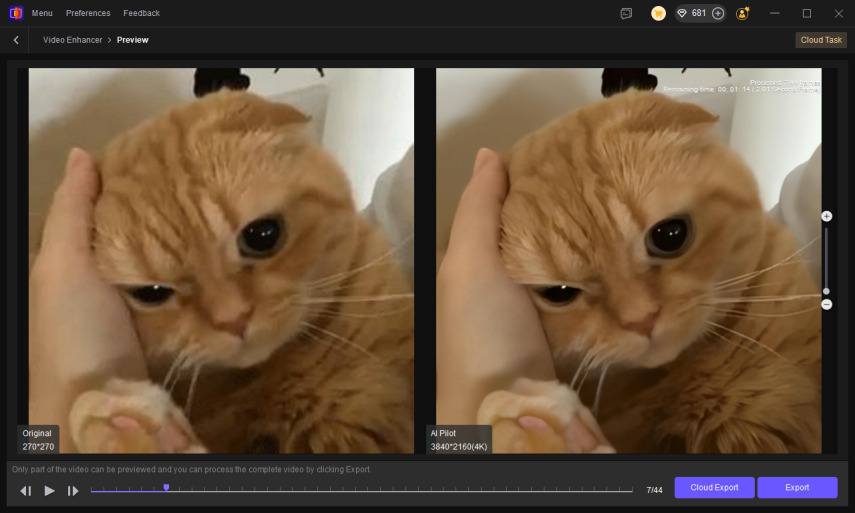Navigate to Video Enhancer breadcrumb
855x513 pixels.
(x=73, y=40)
